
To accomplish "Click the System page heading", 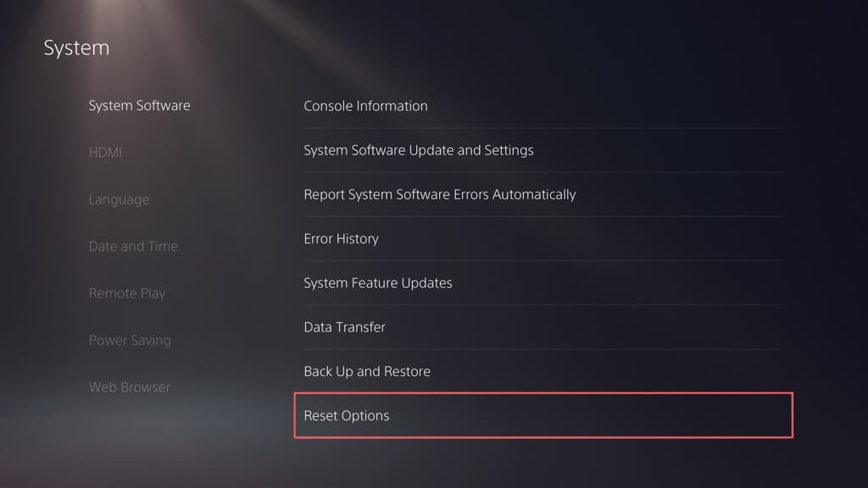I will [76, 47].
